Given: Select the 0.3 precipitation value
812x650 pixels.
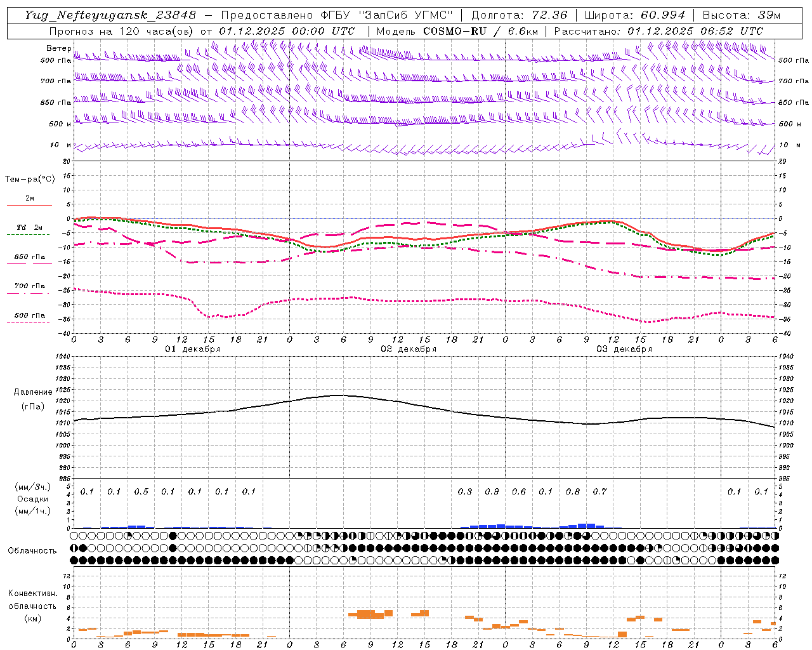Looking at the screenshot, I should (465, 491).
